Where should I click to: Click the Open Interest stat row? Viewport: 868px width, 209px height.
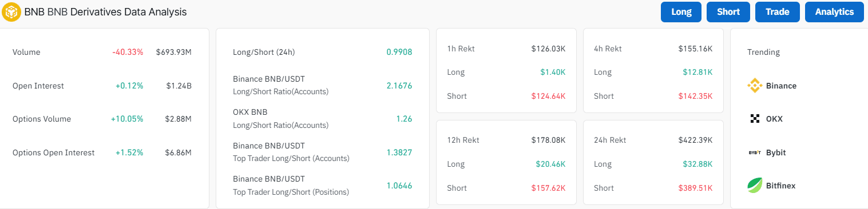(102, 86)
